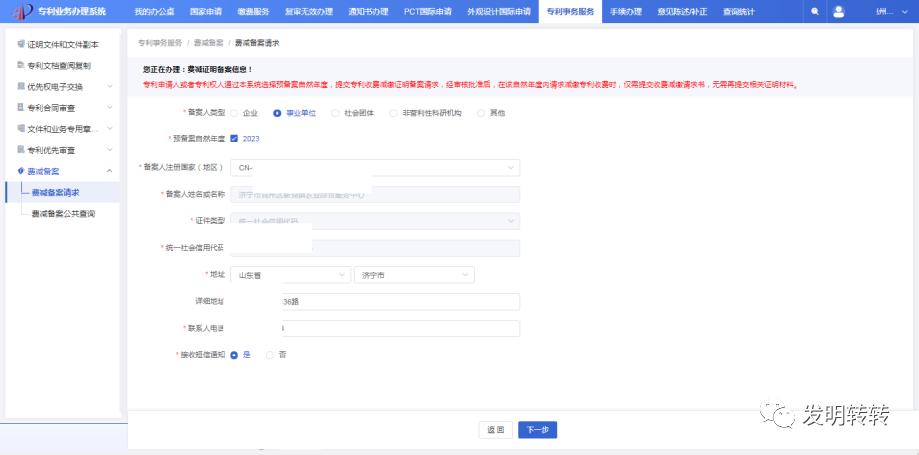This screenshot has width=919, height=455.
Task: Click 费减备案 breadcrumb link
Action: coord(208,43)
